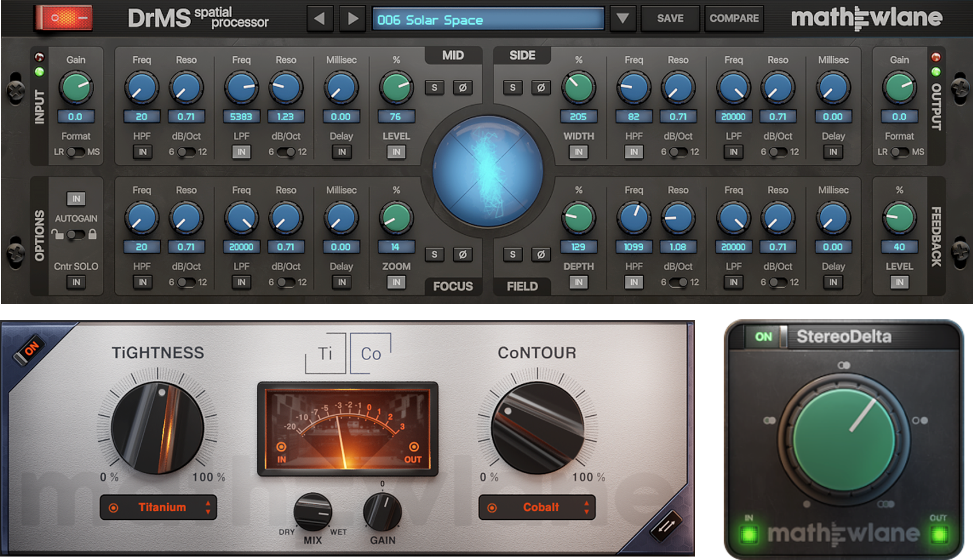Viewport: 973px width, 560px height.
Task: Enable FEEDBACK LEVEL IN button
Action: click(x=899, y=282)
